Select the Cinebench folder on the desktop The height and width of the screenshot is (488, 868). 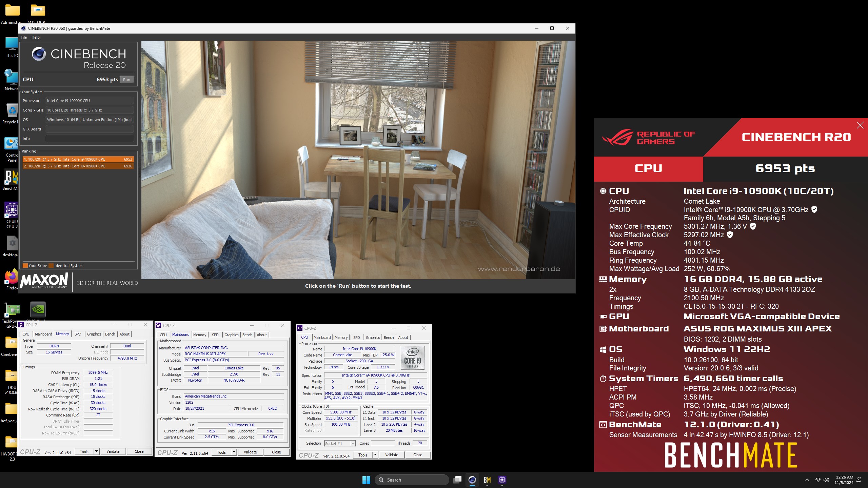[9, 346]
